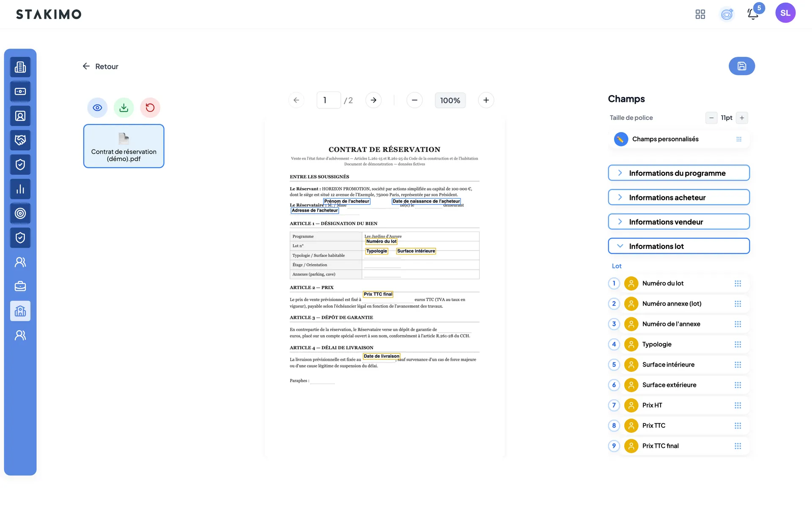
Task: Click Date de livraison tag in document
Action: (x=381, y=356)
